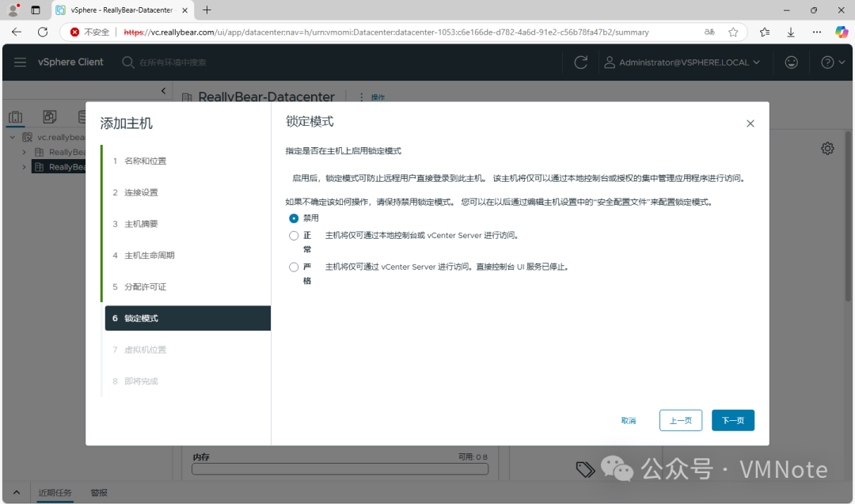855x504 pixels.
Task: Click the 下一页 button
Action: tap(733, 420)
